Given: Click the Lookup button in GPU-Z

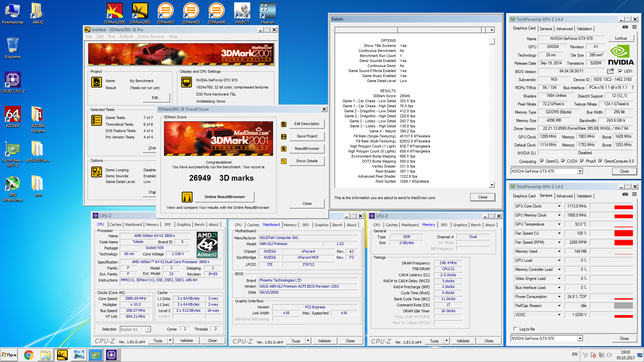Looking at the screenshot, I should click(x=621, y=38).
